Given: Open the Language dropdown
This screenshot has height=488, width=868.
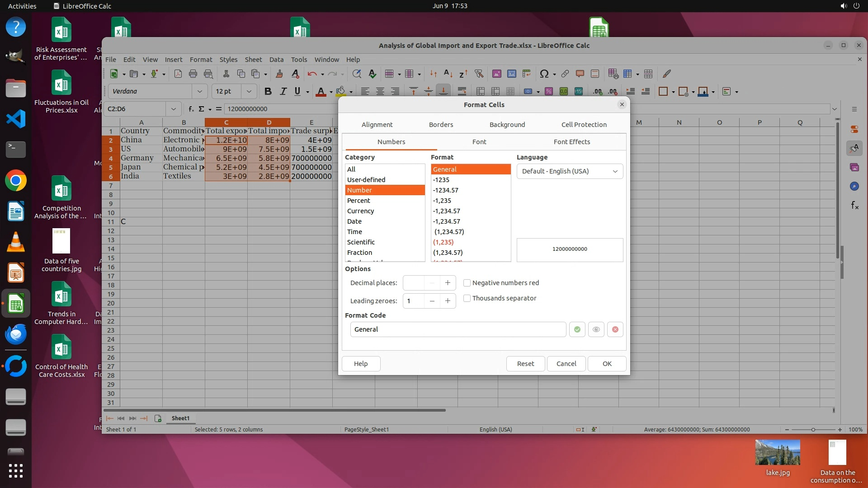Looking at the screenshot, I should click(x=570, y=171).
